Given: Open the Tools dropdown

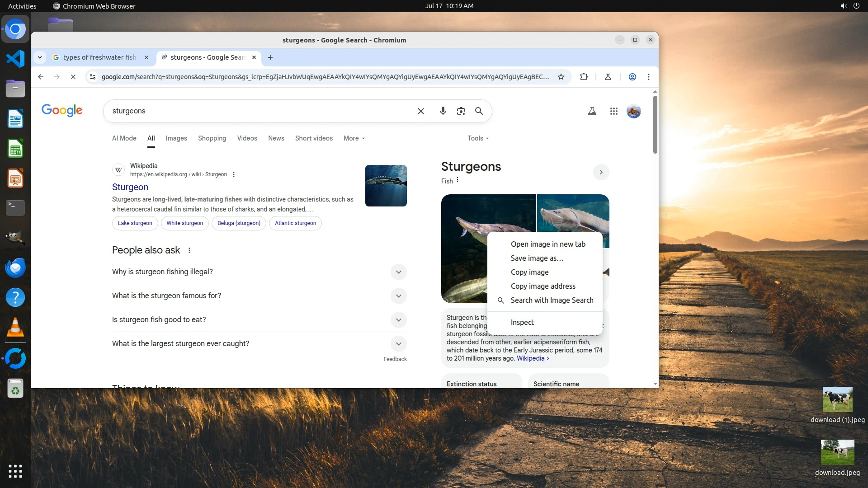Looking at the screenshot, I should (478, 138).
